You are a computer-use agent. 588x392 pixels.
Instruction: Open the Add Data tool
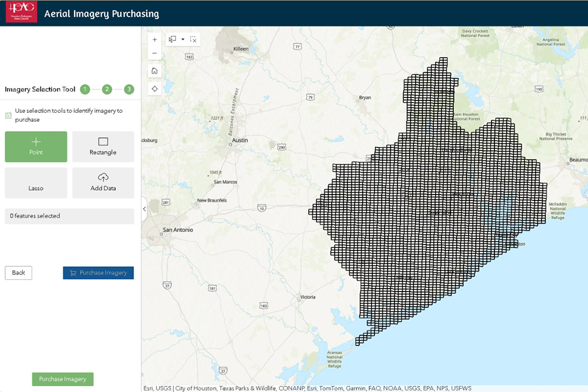[x=103, y=183]
